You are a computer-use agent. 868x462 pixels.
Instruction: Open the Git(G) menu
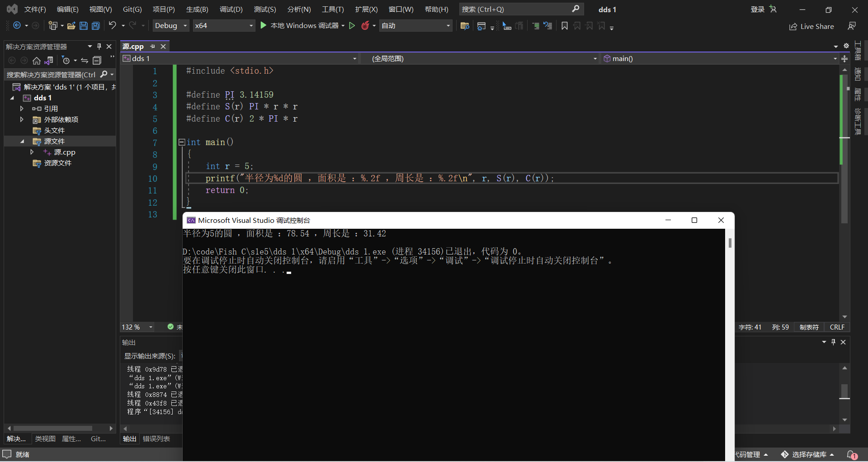[x=132, y=9]
